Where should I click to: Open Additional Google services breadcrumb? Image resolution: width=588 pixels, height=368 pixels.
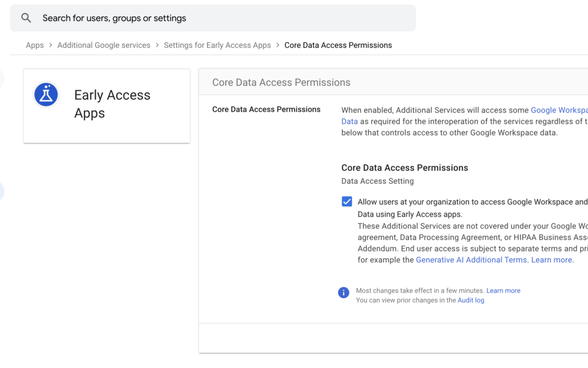104,45
